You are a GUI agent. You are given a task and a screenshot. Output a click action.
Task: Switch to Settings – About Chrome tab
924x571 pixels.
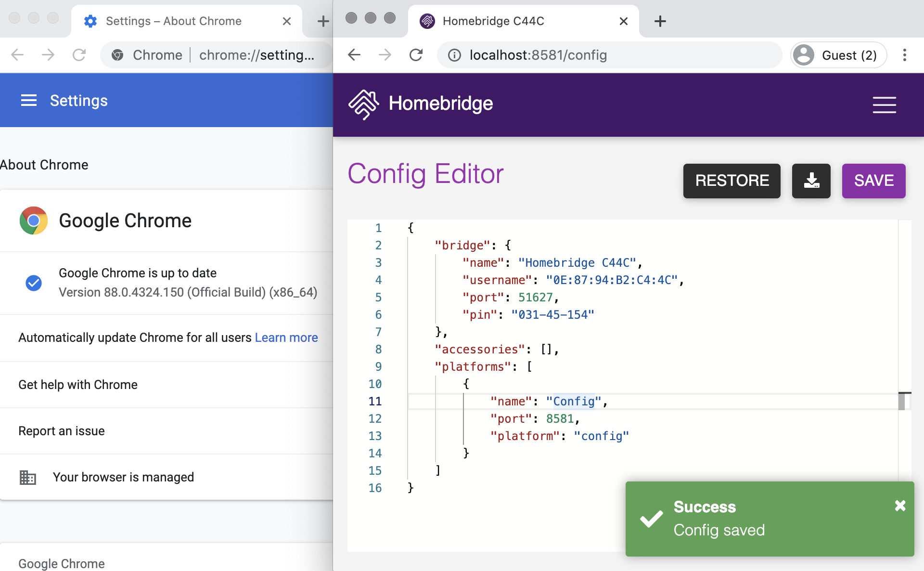pyautogui.click(x=187, y=21)
